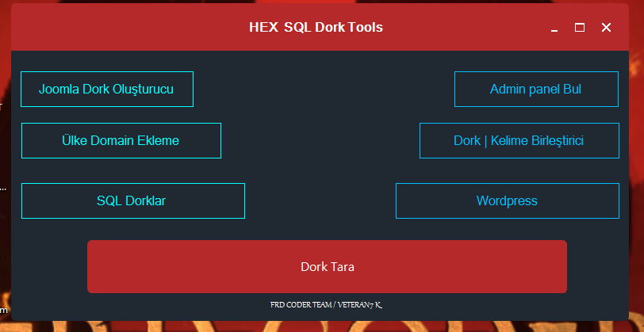Click the 'FRD CODER TEAM' footer credit
Image resolution: width=644 pixels, height=332 pixels.
pyautogui.click(x=301, y=303)
